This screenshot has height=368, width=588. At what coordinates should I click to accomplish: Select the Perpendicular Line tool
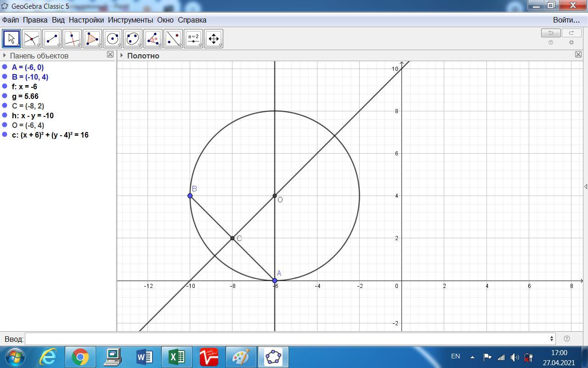tap(72, 39)
